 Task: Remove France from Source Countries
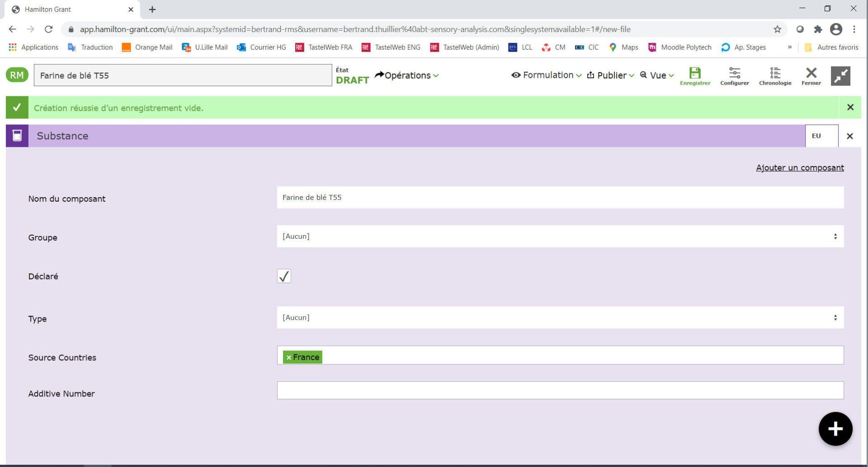pyautogui.click(x=289, y=357)
